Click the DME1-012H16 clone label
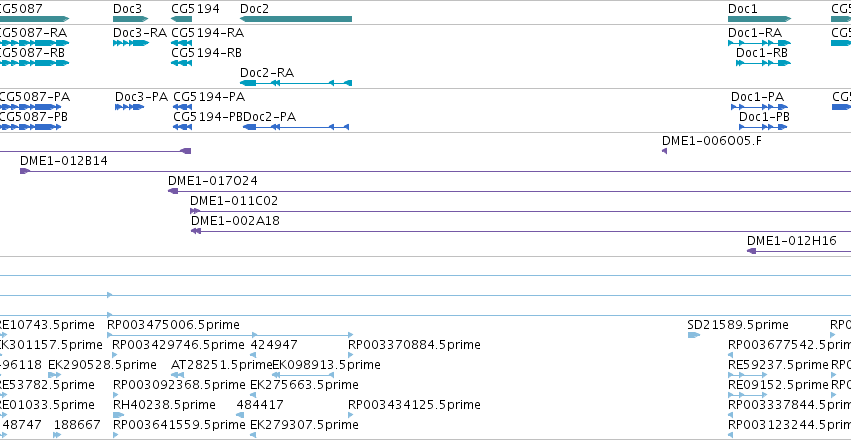 792,241
